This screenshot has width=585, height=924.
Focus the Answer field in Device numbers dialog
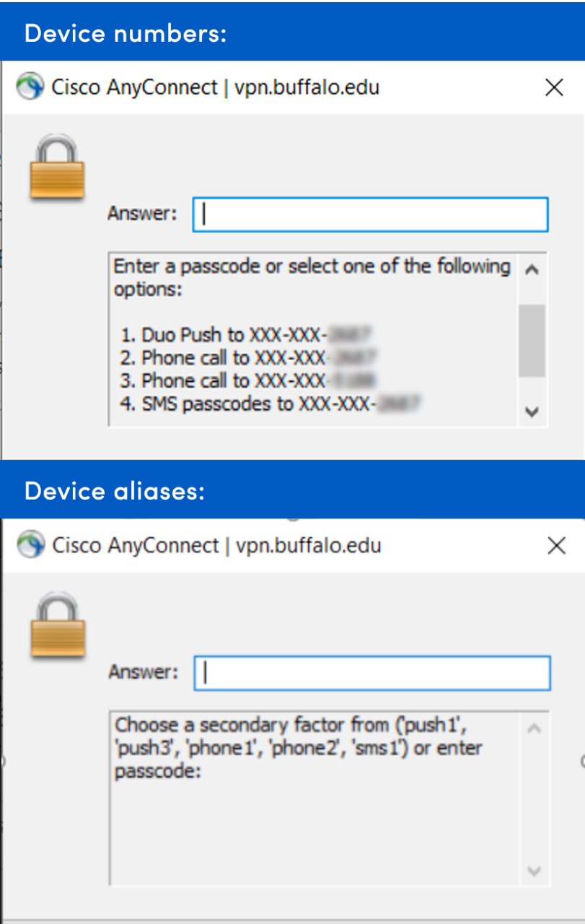point(370,214)
